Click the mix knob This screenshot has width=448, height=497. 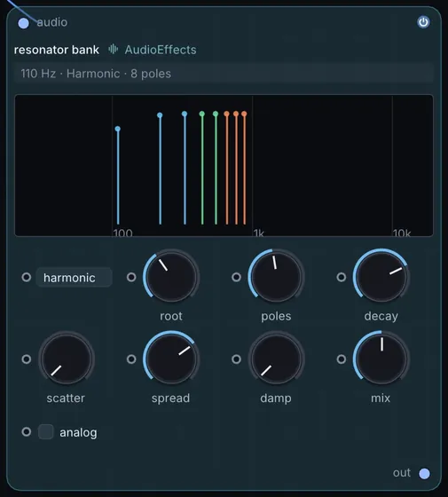click(x=381, y=359)
